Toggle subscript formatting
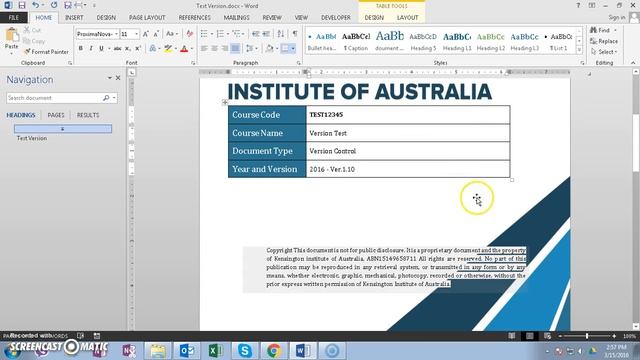This screenshot has height=360, width=640. 128,49
